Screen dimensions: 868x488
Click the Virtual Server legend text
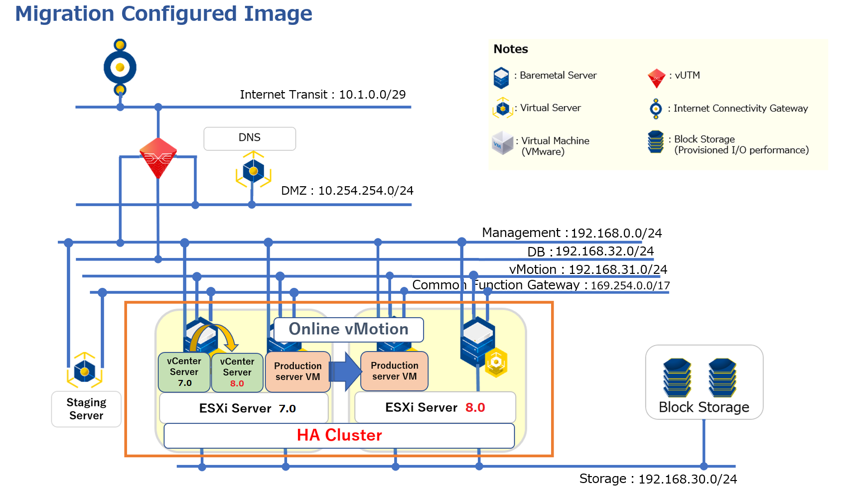[551, 108]
